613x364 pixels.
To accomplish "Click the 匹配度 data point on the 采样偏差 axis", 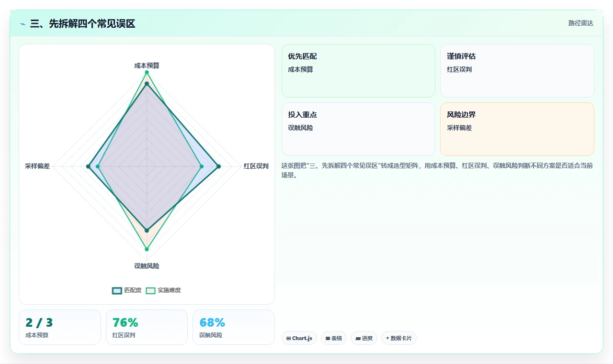I will coord(88,166).
